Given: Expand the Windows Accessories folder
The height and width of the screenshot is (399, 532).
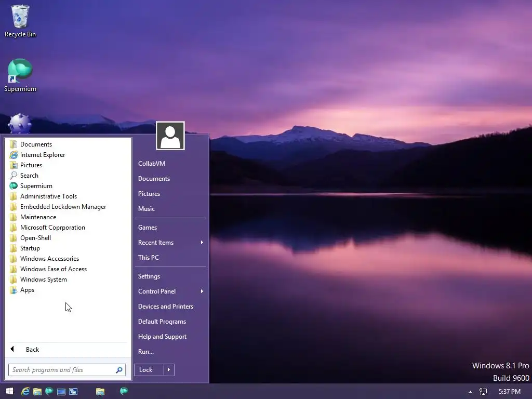Looking at the screenshot, I should pos(68,259).
